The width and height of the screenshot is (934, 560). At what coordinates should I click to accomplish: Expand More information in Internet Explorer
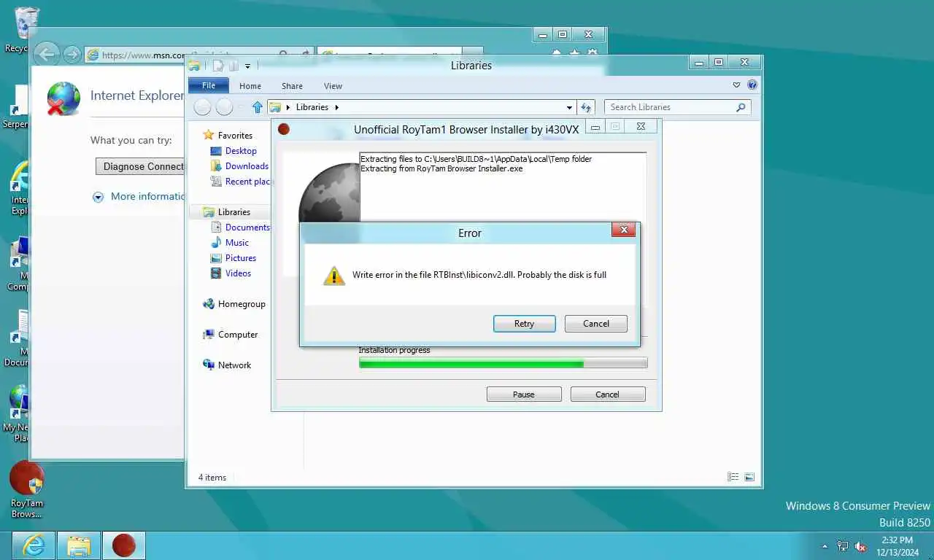(x=139, y=196)
